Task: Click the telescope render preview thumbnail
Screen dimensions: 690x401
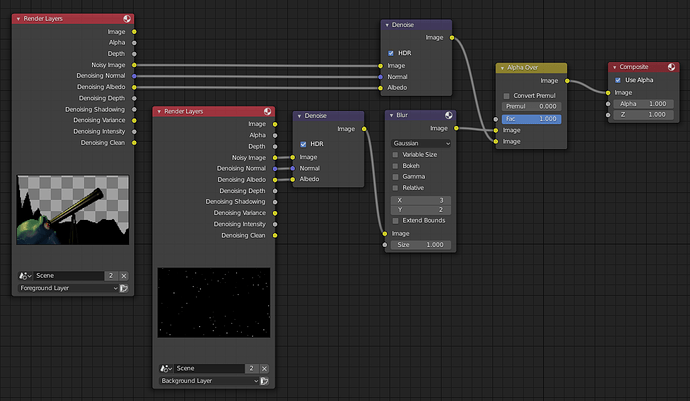Action: point(73,210)
